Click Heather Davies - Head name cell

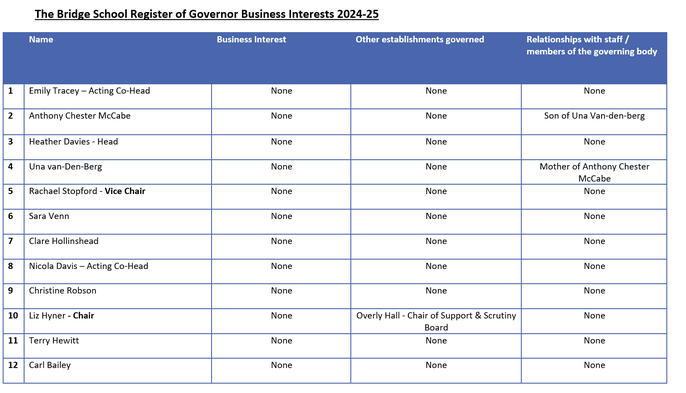click(118, 147)
